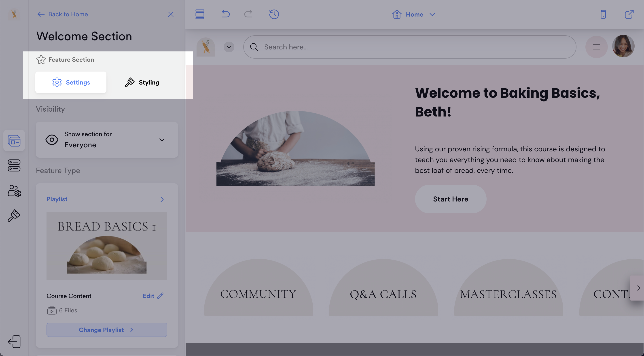Click the undo arrow icon
This screenshot has width=644, height=356.
(x=225, y=14)
